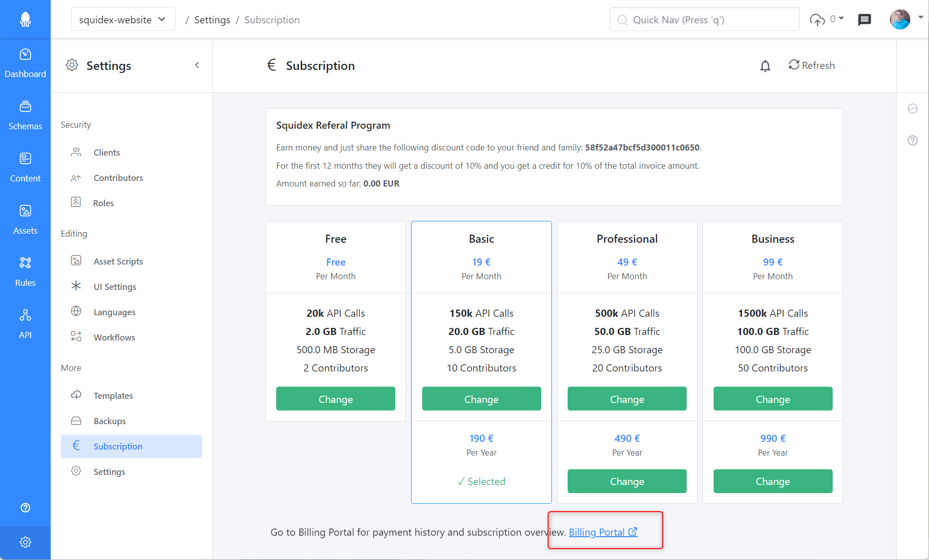This screenshot has height=560, width=929.
Task: Click the cloud upload icon
Action: coord(817,20)
